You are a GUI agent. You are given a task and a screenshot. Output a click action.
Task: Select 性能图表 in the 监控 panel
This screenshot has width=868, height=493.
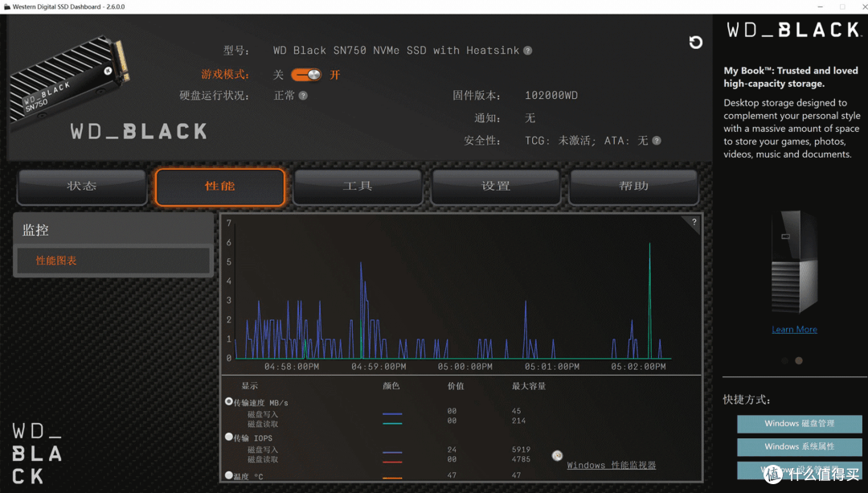pos(113,261)
